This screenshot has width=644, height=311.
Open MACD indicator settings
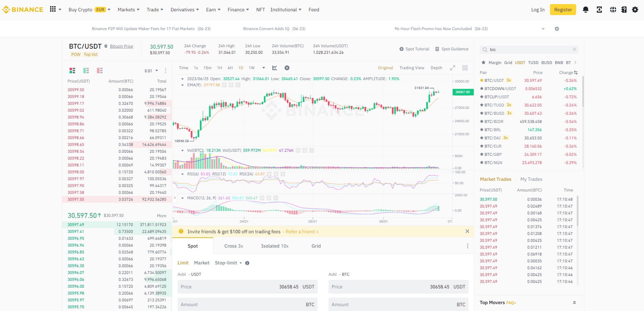[x=269, y=198]
